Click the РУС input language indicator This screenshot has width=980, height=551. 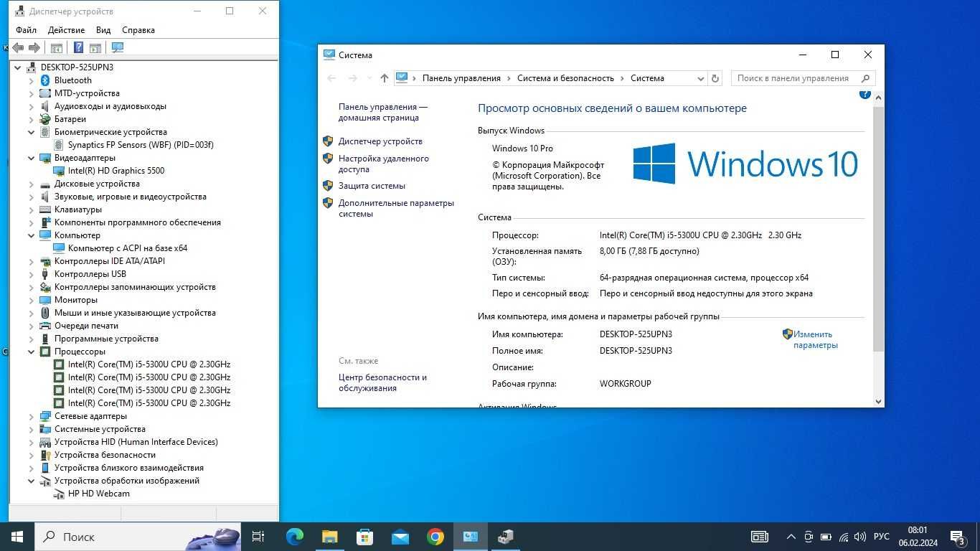(882, 537)
